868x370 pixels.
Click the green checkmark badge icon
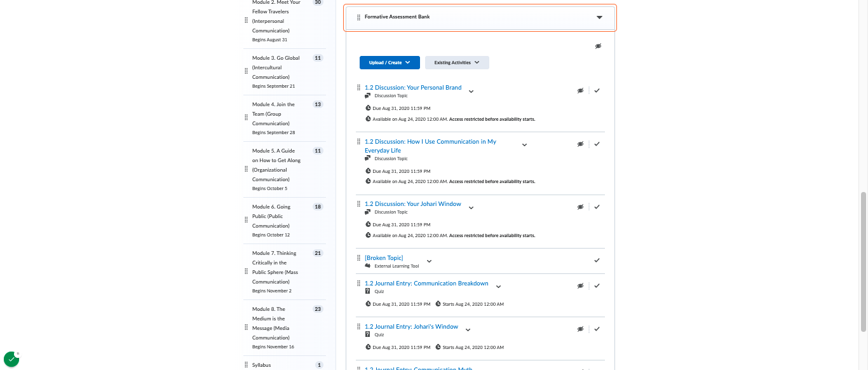pyautogui.click(x=11, y=359)
